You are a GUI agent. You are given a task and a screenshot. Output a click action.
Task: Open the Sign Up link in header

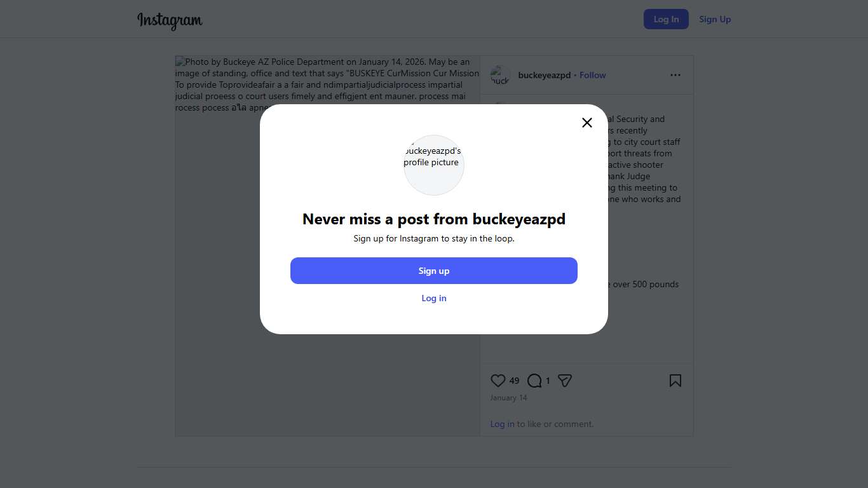tap(715, 19)
